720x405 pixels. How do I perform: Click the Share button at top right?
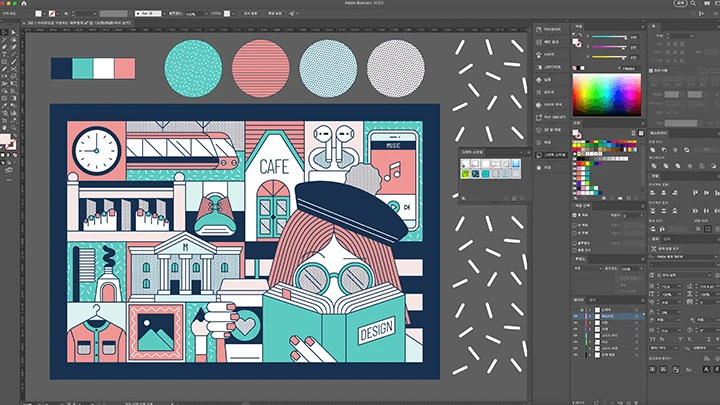(x=680, y=3)
